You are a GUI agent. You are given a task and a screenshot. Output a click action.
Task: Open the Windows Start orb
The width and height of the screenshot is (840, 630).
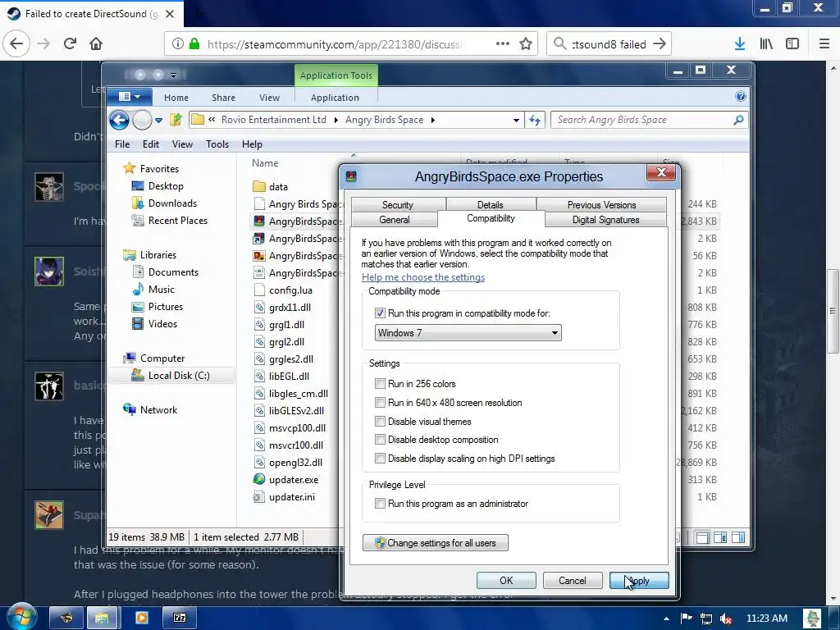21,618
